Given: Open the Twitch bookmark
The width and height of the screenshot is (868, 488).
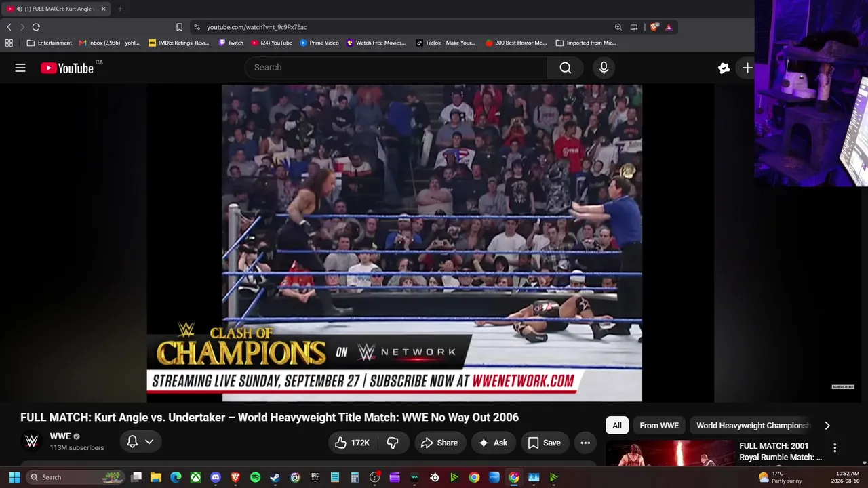Looking at the screenshot, I should (x=231, y=43).
